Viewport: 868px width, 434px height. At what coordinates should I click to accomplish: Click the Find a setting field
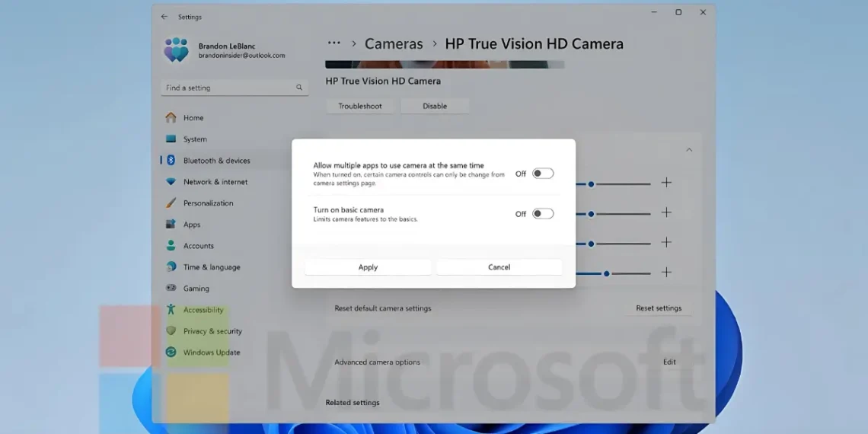(x=228, y=88)
